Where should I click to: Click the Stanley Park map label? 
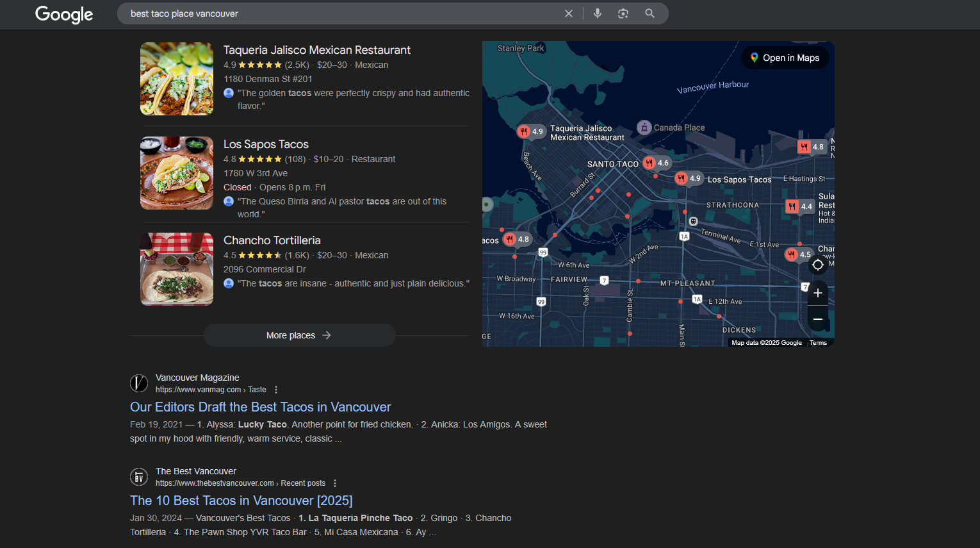coord(521,48)
